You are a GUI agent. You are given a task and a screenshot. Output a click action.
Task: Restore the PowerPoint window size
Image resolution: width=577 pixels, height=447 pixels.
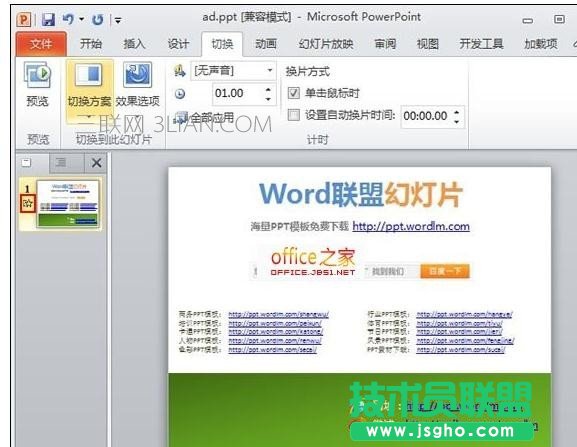[559, 19]
